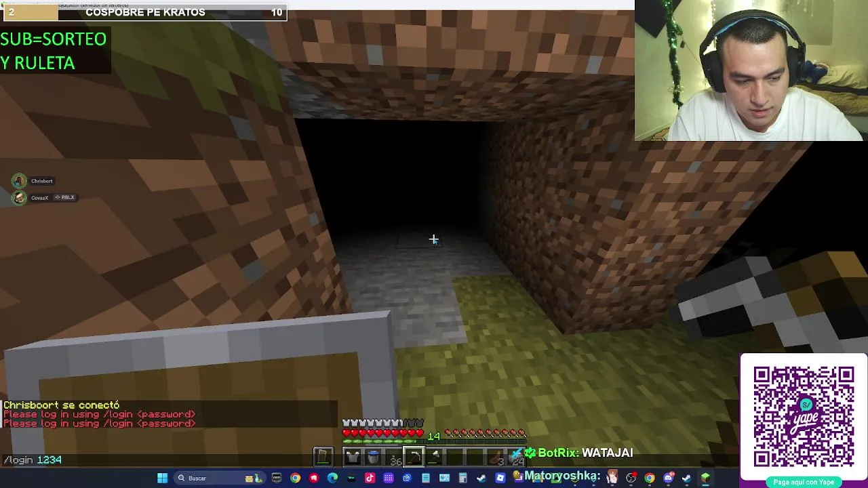Screen dimensions: 868x488
Task: Open the Steam icon beside Discord
Action: (686, 478)
